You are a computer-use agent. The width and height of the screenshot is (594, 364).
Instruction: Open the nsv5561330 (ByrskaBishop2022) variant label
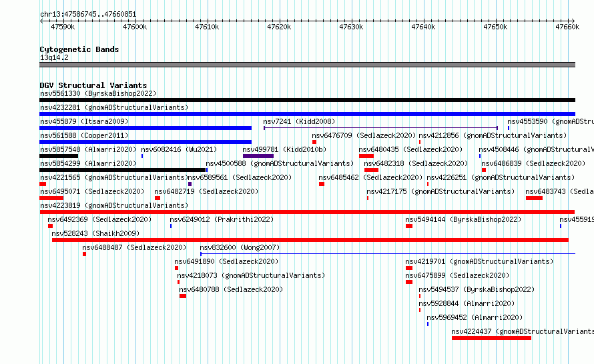coord(98,93)
